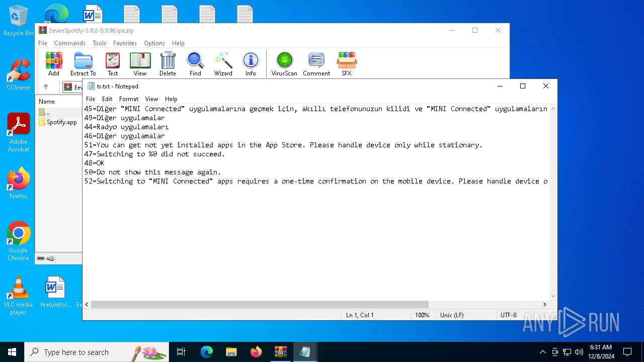The width and height of the screenshot is (644, 362).
Task: Click the line '47=Switching to %0 did not succeed.'
Action: [155, 154]
